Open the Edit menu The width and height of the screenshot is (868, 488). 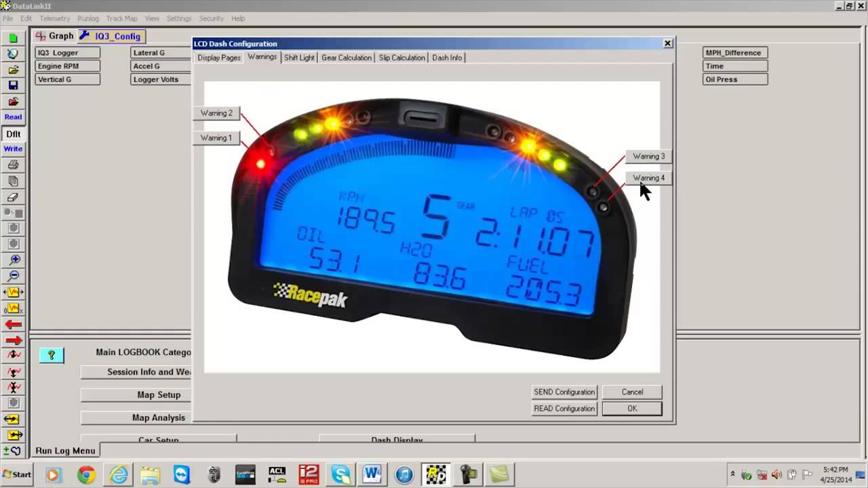tap(26, 18)
